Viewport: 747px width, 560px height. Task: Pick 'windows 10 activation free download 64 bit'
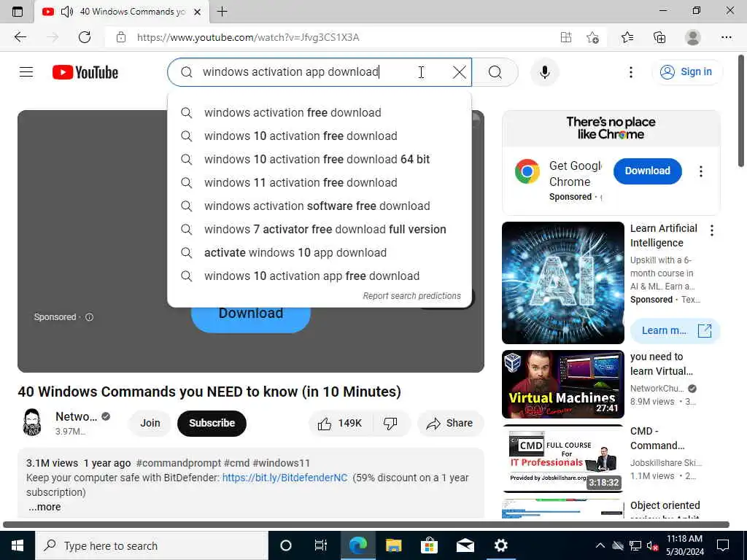(320, 160)
